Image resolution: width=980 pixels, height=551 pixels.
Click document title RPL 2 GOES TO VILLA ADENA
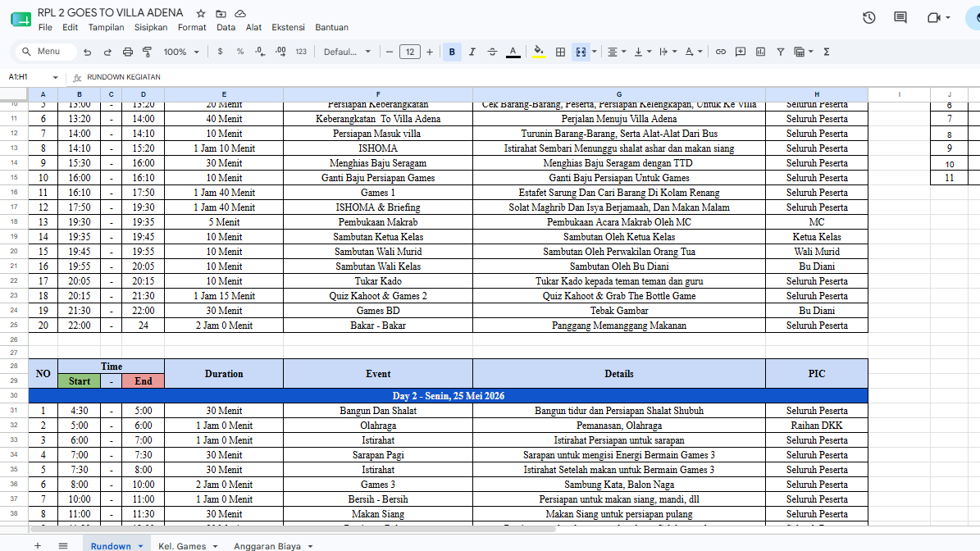110,12
